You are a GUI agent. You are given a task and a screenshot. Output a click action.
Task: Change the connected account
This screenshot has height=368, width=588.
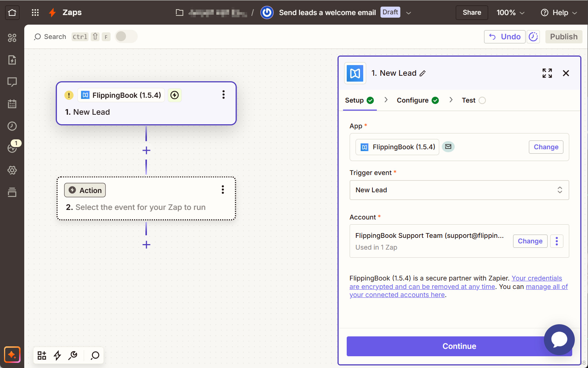click(x=530, y=241)
